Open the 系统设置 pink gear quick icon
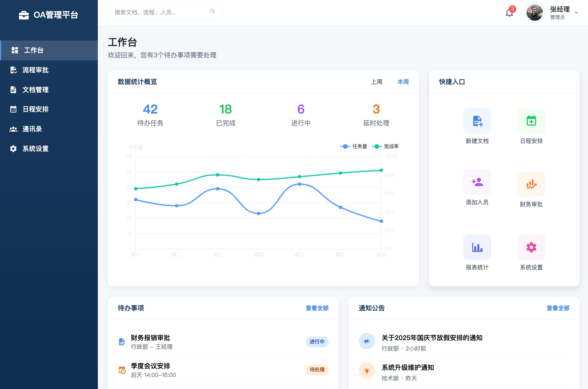Image resolution: width=588 pixels, height=389 pixels. coord(531,247)
